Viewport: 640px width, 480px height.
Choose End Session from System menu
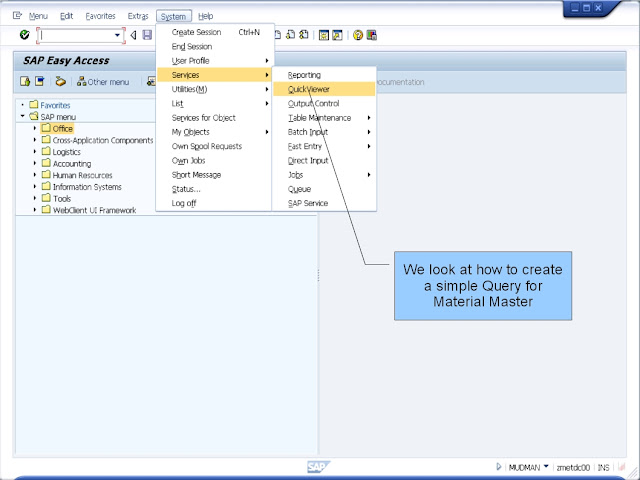tap(215, 47)
